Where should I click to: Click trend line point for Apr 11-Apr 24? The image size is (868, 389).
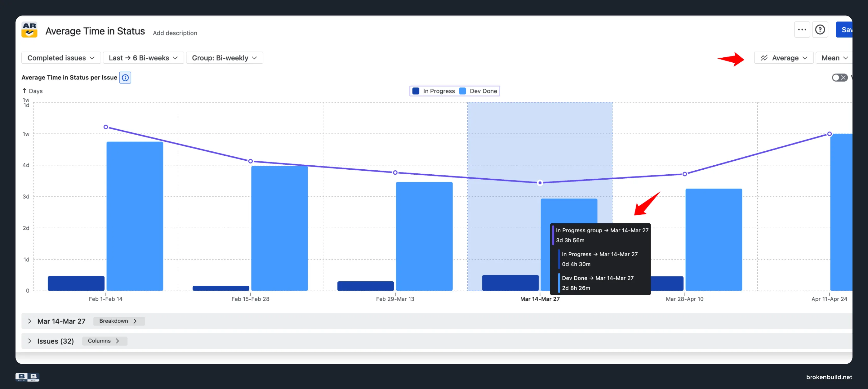829,134
